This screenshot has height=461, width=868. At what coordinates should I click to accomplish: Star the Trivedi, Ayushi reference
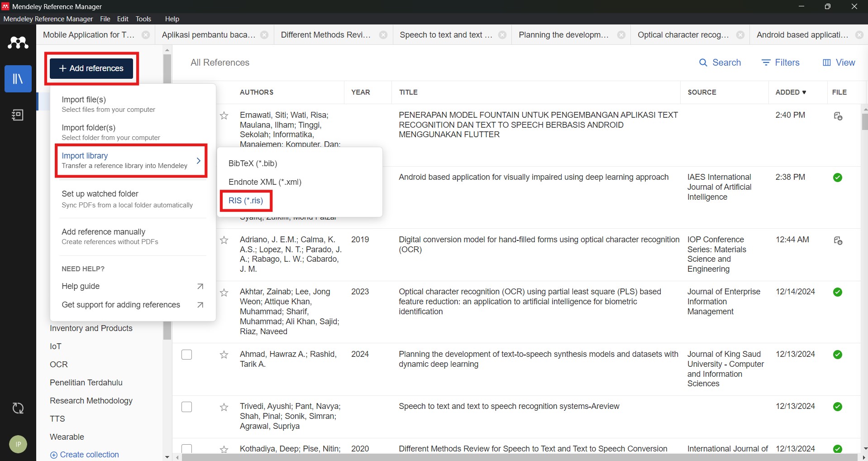(x=224, y=407)
